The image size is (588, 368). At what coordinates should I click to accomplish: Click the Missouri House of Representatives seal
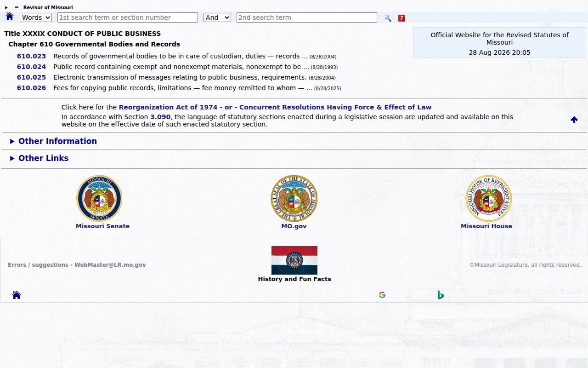(x=489, y=198)
